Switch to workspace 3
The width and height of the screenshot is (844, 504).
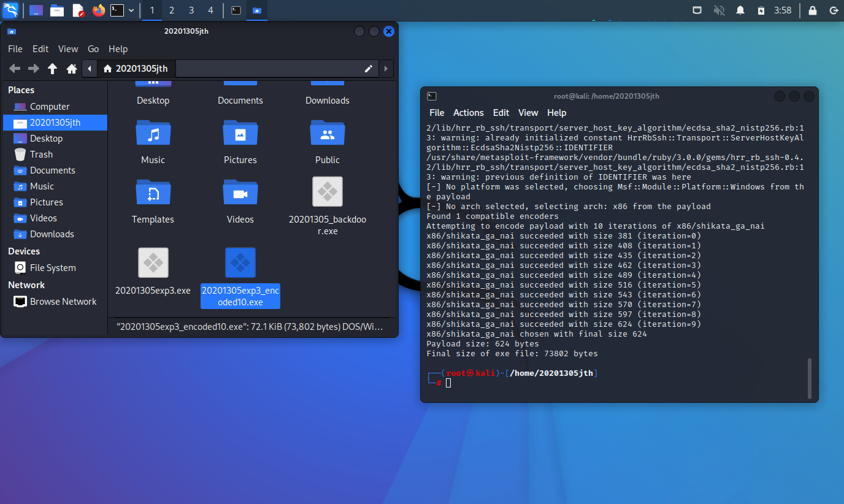pos(191,10)
